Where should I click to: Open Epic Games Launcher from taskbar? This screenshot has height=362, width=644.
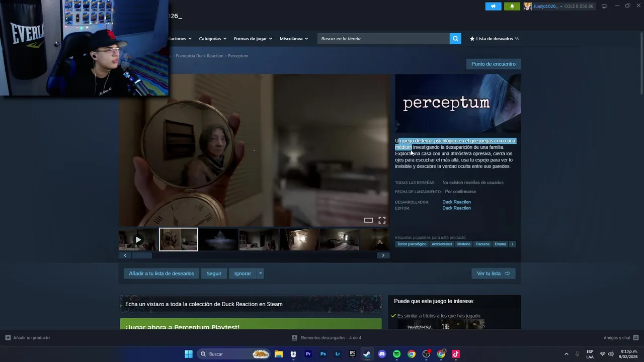tap(353, 354)
